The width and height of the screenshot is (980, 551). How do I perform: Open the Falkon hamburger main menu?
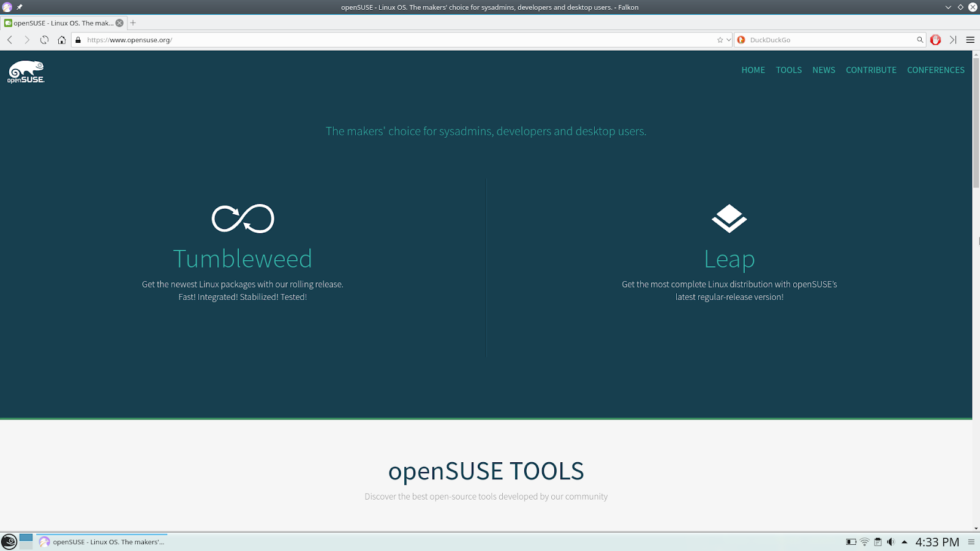coord(970,40)
